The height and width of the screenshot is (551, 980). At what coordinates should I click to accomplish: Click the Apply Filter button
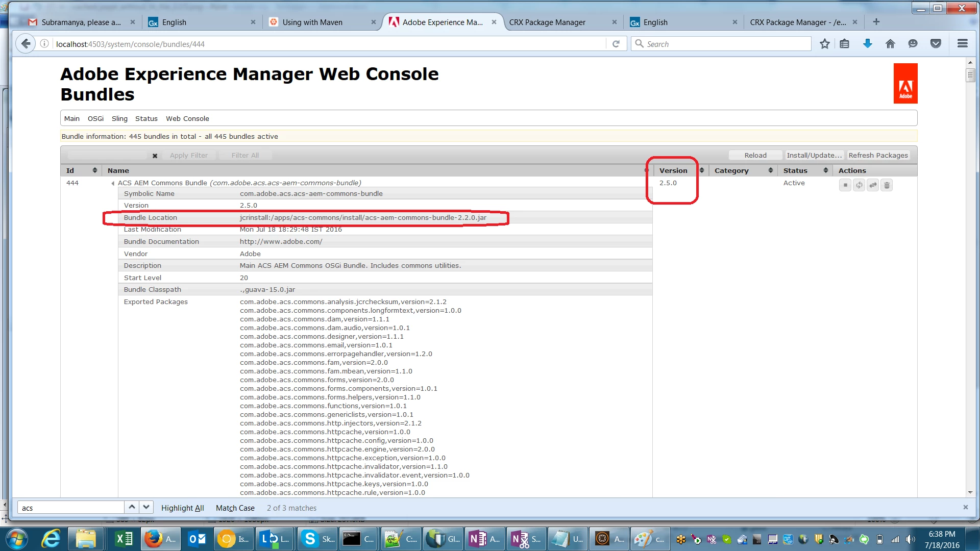pos(188,156)
